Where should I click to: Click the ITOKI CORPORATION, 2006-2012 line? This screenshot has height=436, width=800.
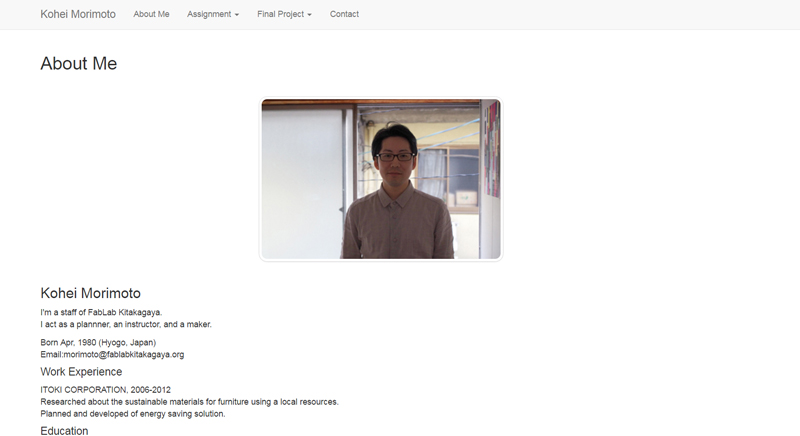click(x=106, y=390)
